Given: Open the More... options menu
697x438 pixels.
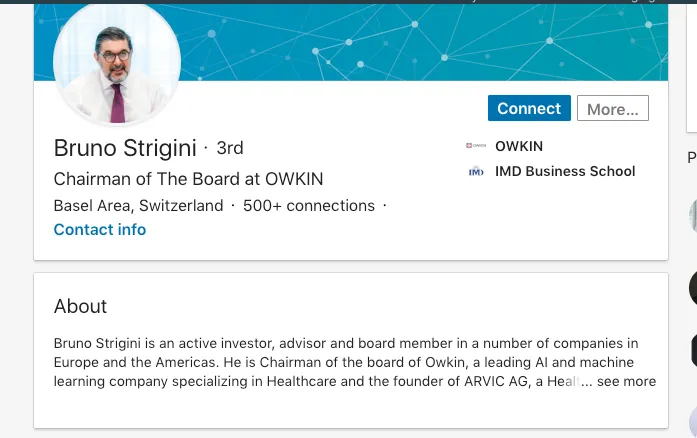Looking at the screenshot, I should tap(613, 108).
